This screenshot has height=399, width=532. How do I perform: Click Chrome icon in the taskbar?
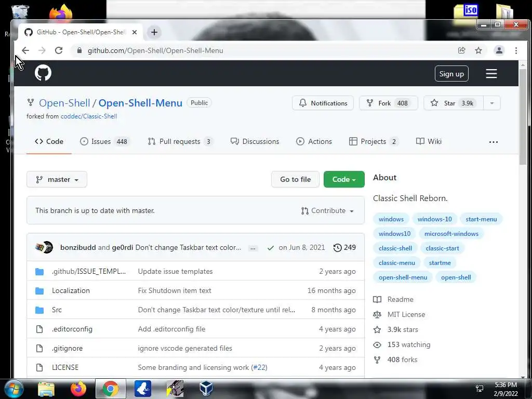(x=110, y=389)
